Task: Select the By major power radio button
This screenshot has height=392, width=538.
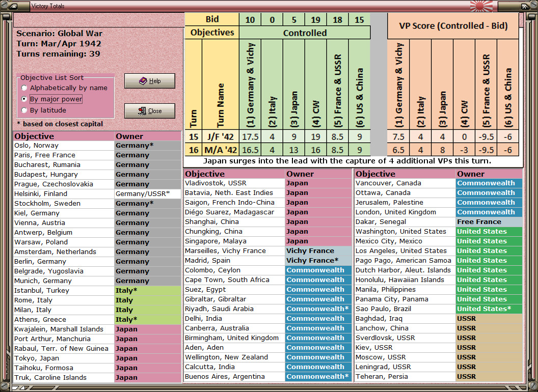Action: [x=24, y=99]
